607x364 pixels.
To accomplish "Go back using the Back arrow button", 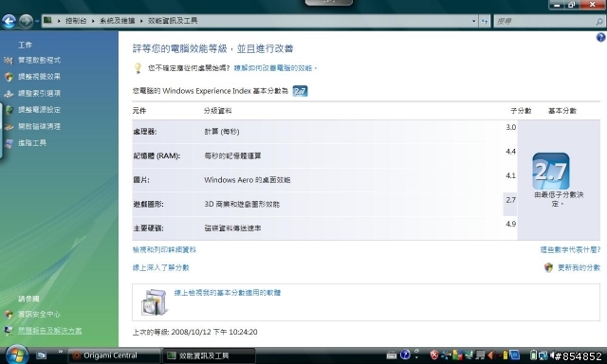I will tap(9, 21).
